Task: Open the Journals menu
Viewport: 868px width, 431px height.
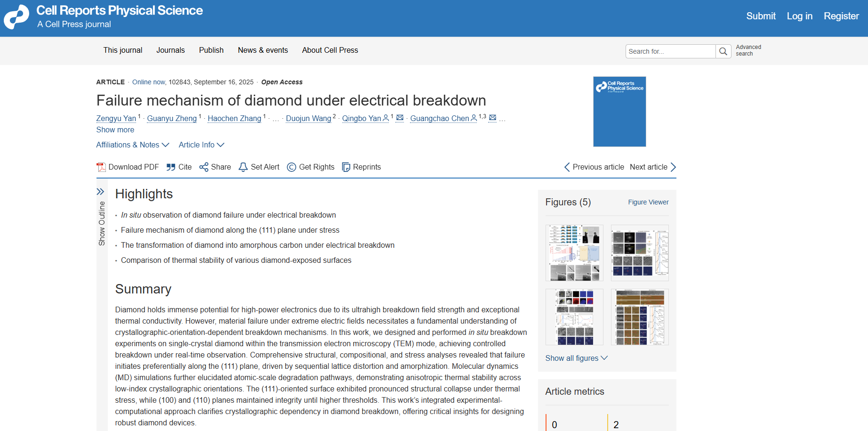Action: pyautogui.click(x=170, y=50)
